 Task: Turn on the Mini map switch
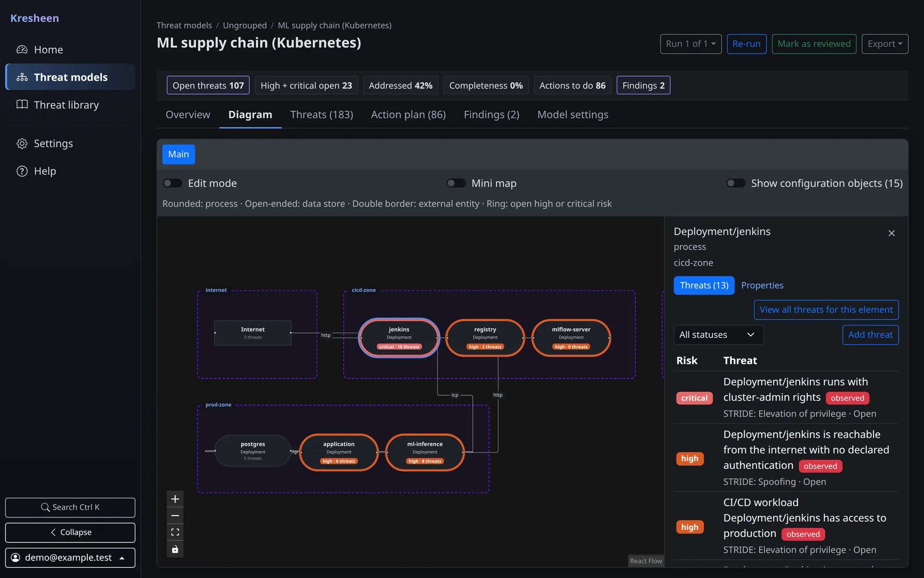(456, 183)
